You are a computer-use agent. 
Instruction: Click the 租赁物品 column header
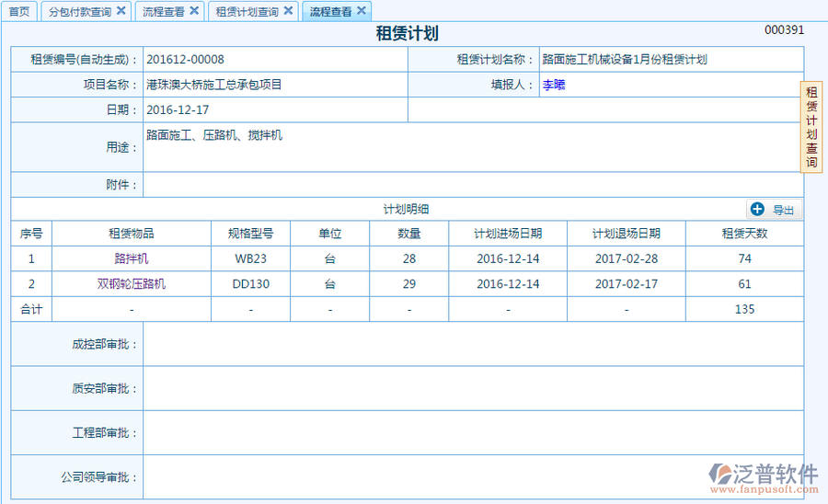pos(132,234)
